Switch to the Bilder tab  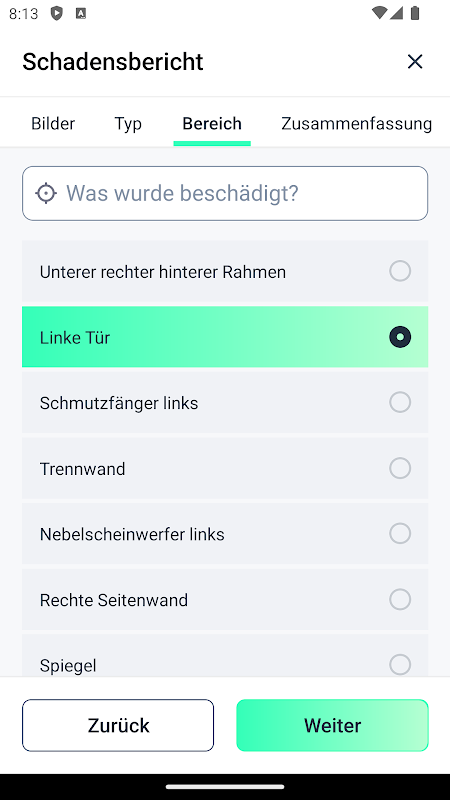[53, 123]
